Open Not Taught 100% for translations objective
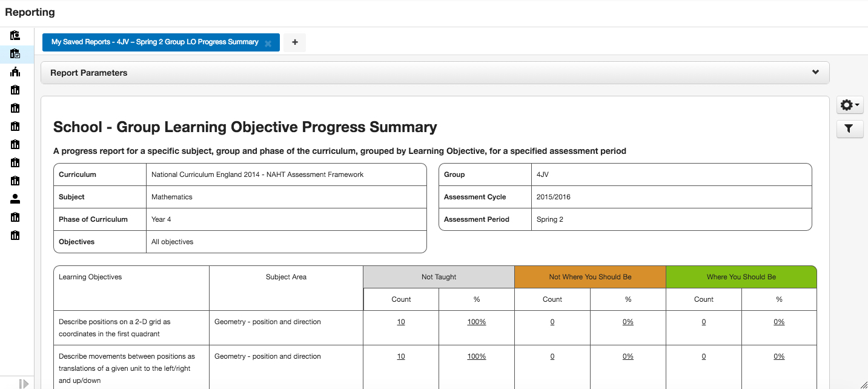This screenshot has height=389, width=868. point(477,356)
